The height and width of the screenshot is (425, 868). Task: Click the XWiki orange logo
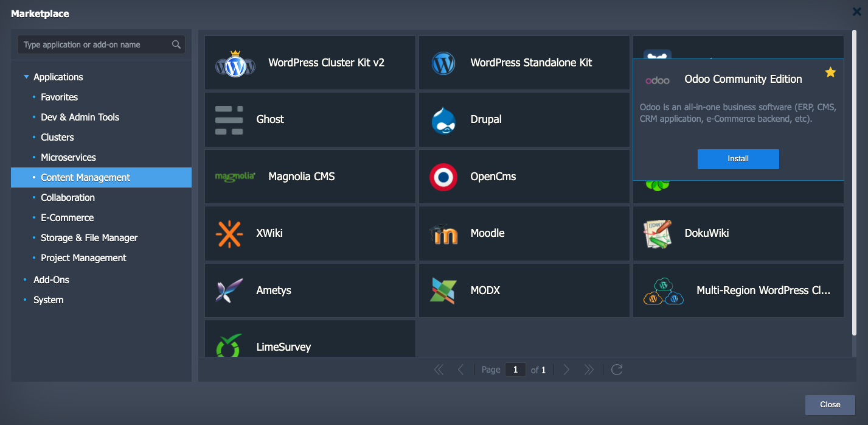click(229, 234)
